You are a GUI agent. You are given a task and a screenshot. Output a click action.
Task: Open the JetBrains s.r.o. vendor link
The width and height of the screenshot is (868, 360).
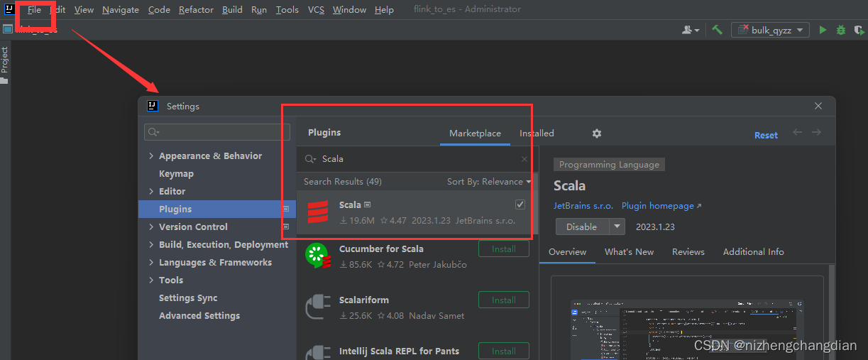[583, 206]
